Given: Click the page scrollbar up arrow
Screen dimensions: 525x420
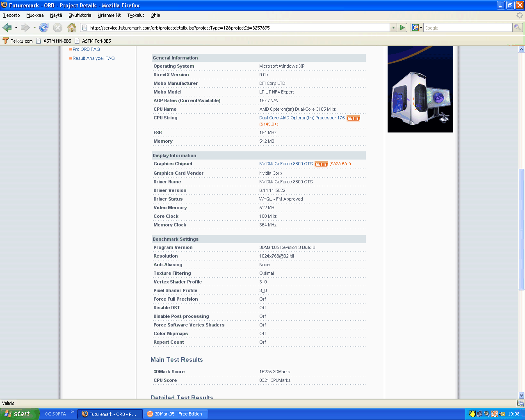Looking at the screenshot, I should [521, 49].
